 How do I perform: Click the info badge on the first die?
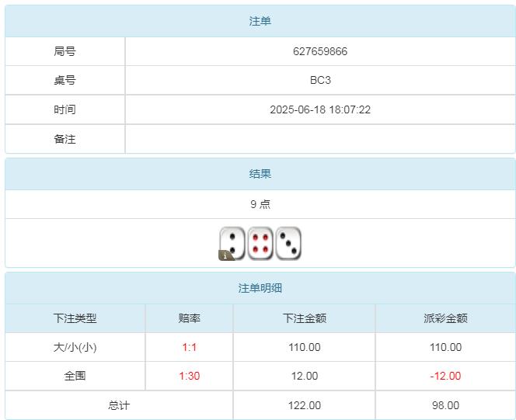click(225, 255)
